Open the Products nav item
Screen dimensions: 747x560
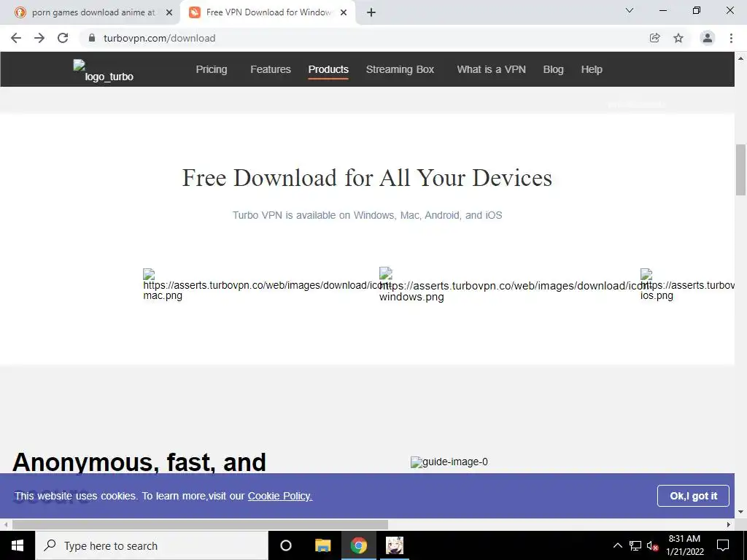point(328,69)
